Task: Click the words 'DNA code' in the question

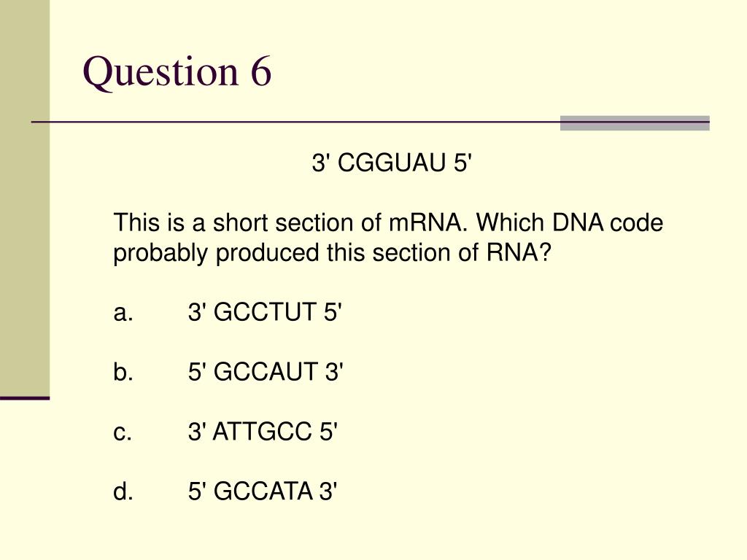Action: point(608,222)
